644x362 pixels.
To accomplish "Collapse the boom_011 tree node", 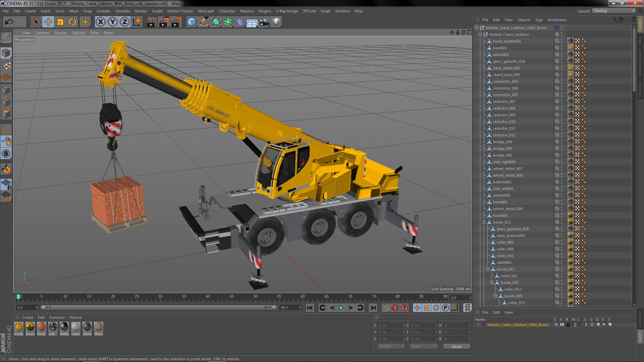I will (488, 269).
